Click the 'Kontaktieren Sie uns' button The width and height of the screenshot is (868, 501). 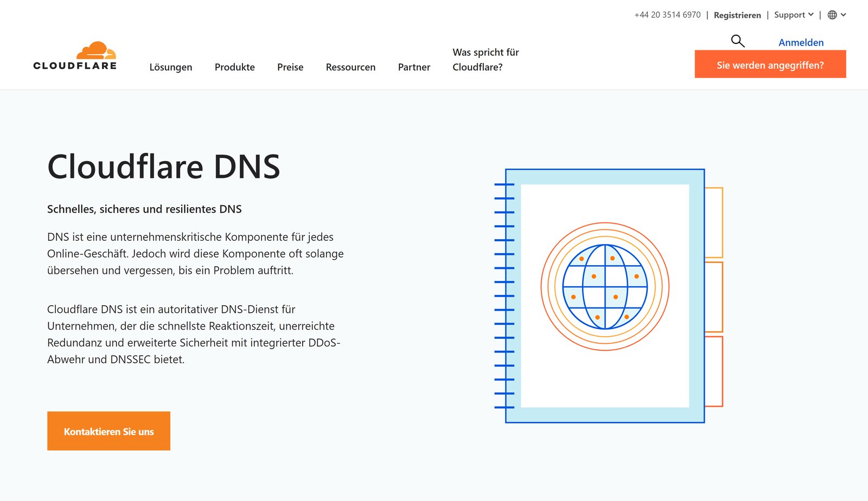click(x=108, y=431)
